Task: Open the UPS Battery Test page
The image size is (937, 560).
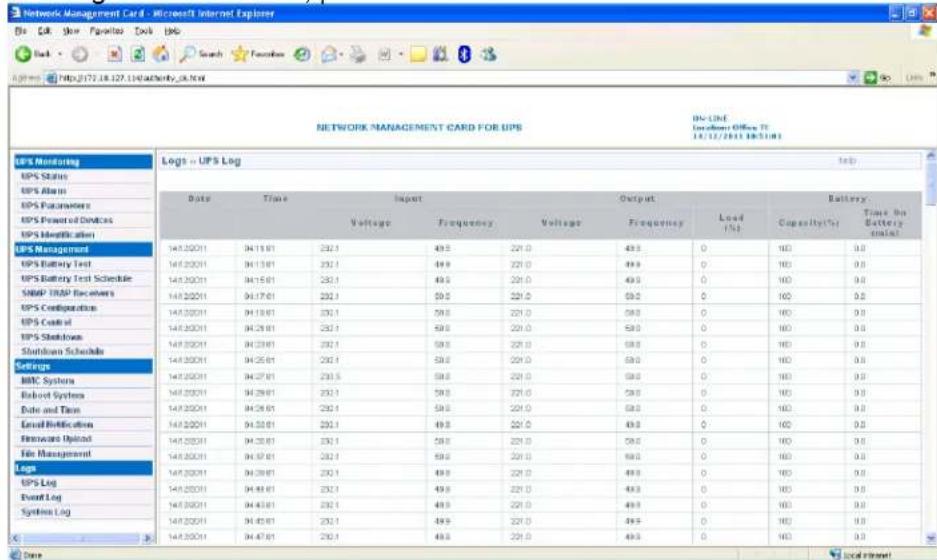Action: point(56,264)
